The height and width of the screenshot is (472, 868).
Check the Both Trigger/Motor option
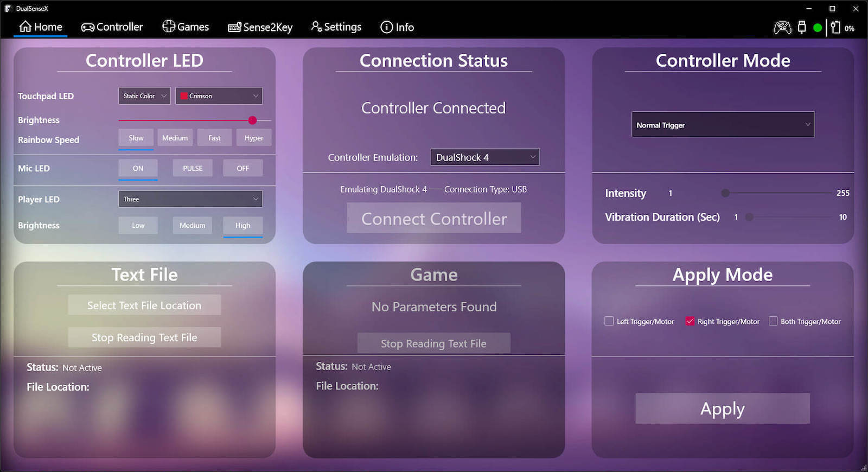pyautogui.click(x=773, y=321)
